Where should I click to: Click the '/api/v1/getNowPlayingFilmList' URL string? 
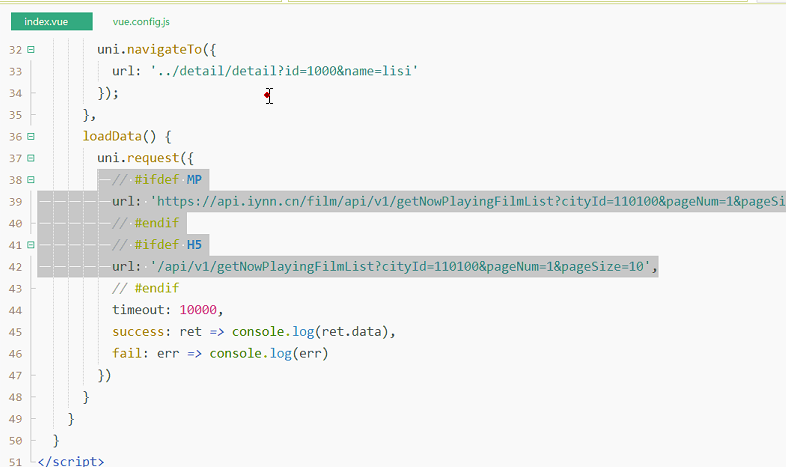pos(400,267)
